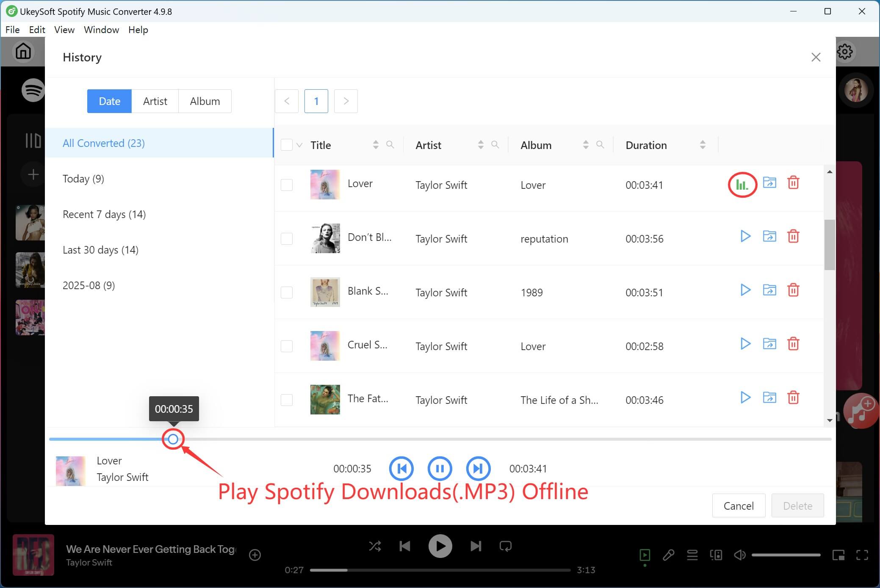The width and height of the screenshot is (880, 588).
Task: Sort the Duration column
Action: (702, 144)
